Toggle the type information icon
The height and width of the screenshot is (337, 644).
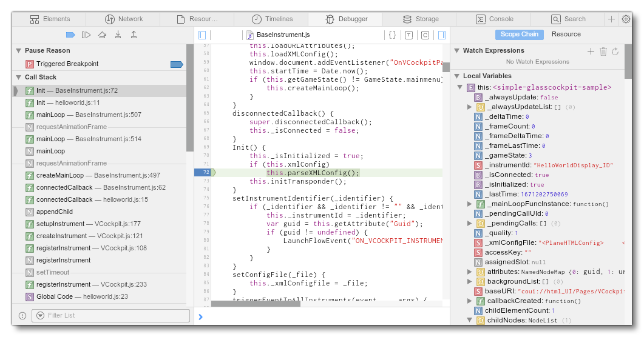pos(408,35)
